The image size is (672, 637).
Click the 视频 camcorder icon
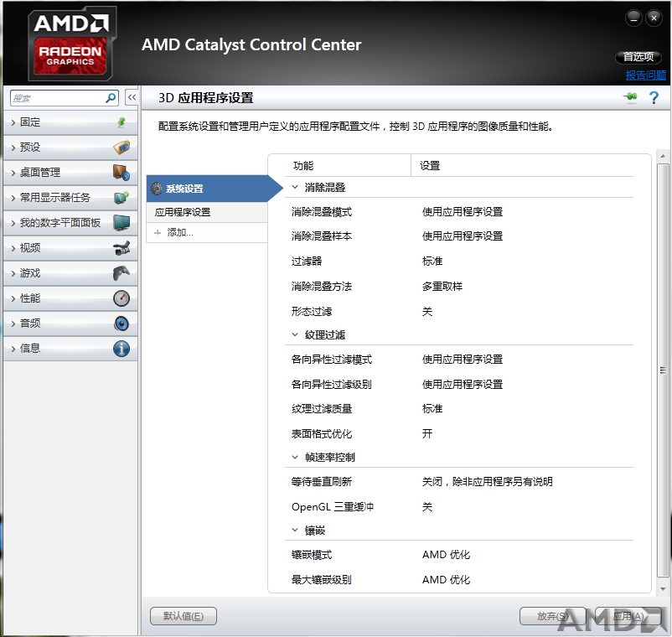121,248
